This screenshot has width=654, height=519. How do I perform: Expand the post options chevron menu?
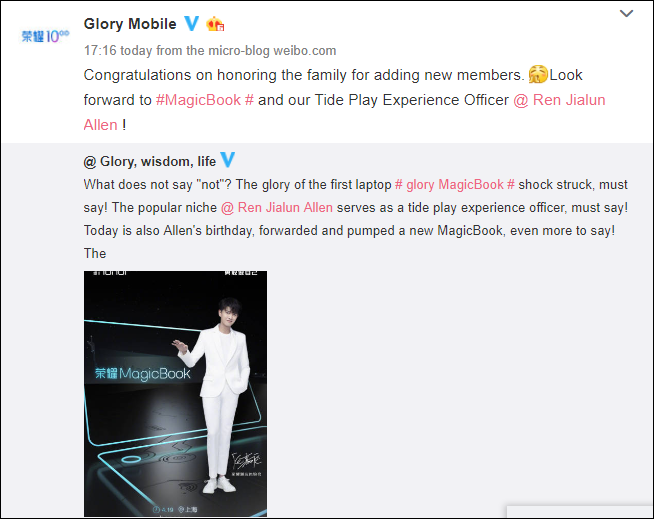point(626,13)
